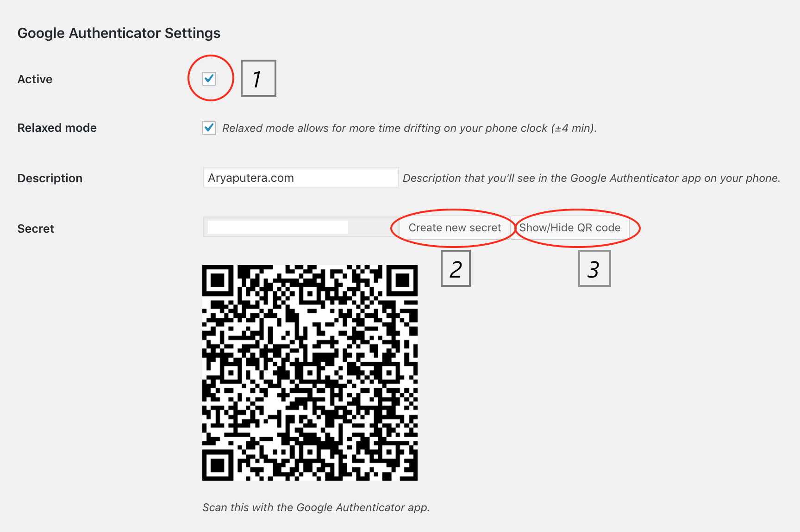Image resolution: width=800 pixels, height=532 pixels.
Task: Click the Relaxed mode setting label
Action: point(57,128)
